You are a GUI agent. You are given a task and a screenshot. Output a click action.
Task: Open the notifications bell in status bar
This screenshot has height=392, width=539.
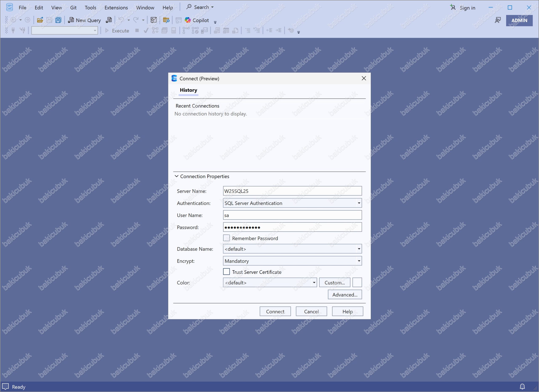tap(522, 387)
